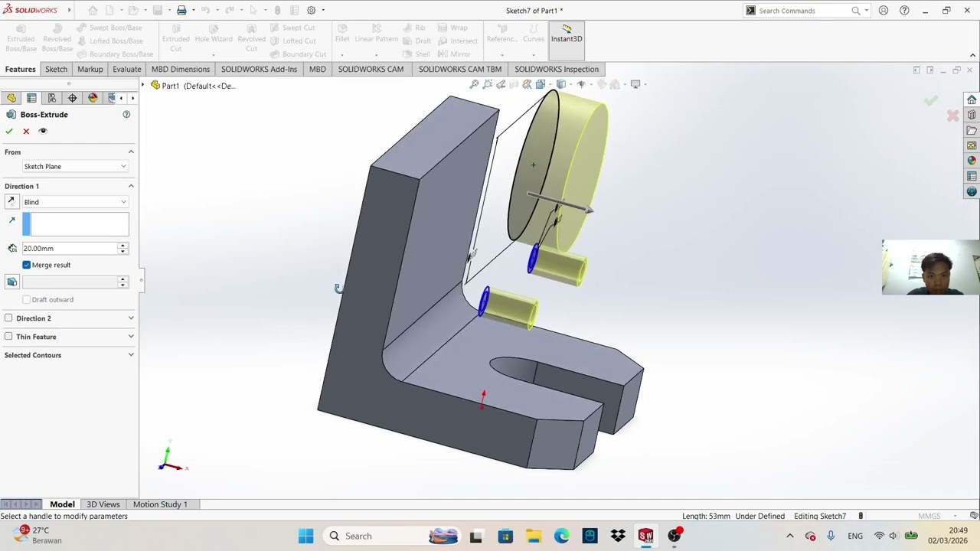This screenshot has width=980, height=551.
Task: Collapse the From section
Action: [x=131, y=152]
